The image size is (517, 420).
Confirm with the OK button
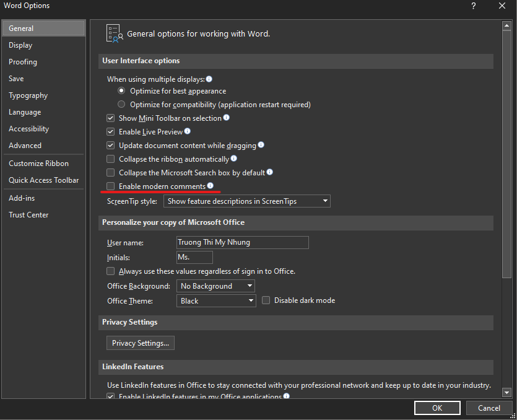pos(437,408)
